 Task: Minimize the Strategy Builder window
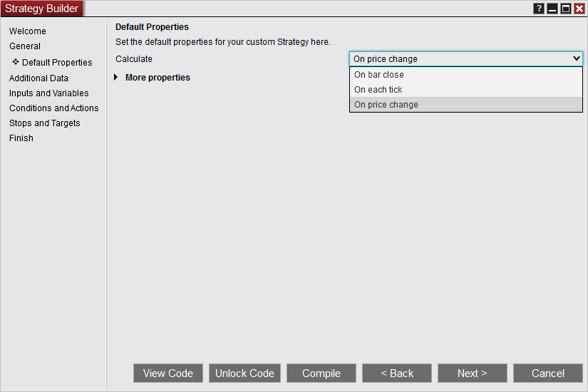point(552,9)
